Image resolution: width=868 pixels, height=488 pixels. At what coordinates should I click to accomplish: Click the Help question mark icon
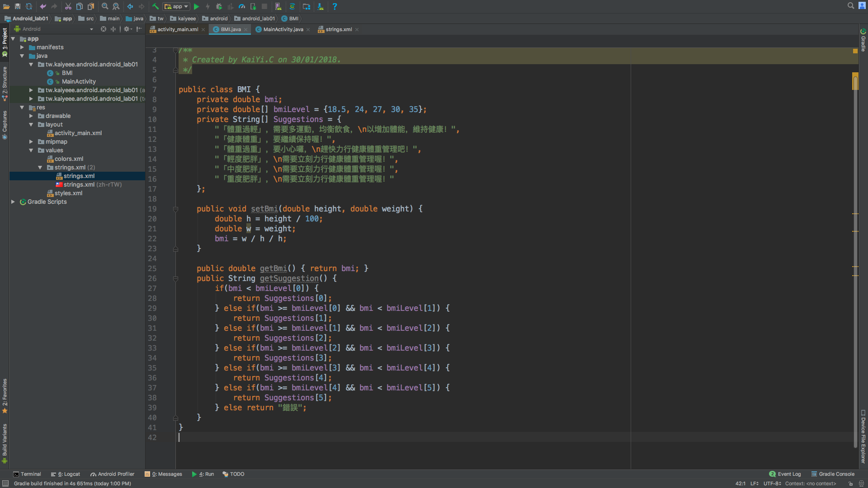335,6
